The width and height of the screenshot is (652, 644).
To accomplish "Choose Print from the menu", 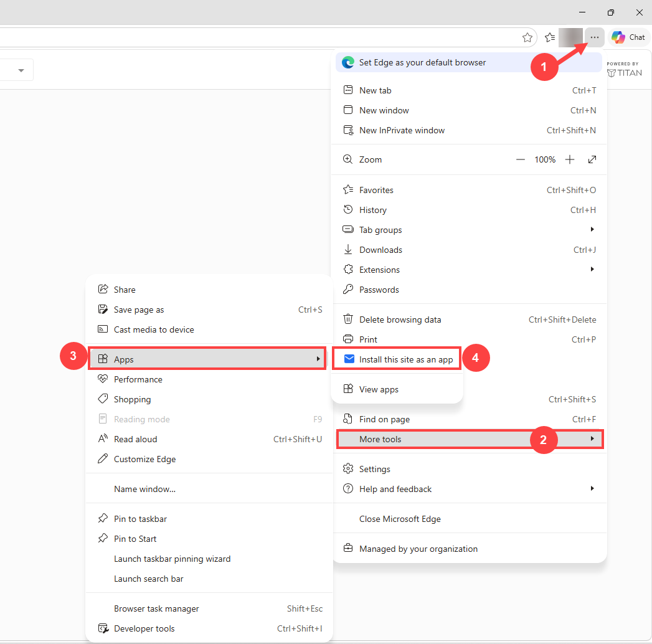I will tap(470, 340).
